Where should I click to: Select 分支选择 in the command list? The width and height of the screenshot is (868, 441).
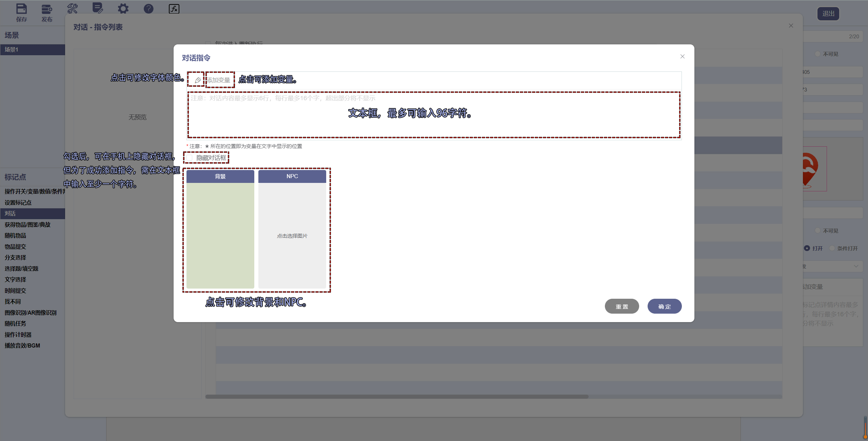tap(15, 257)
